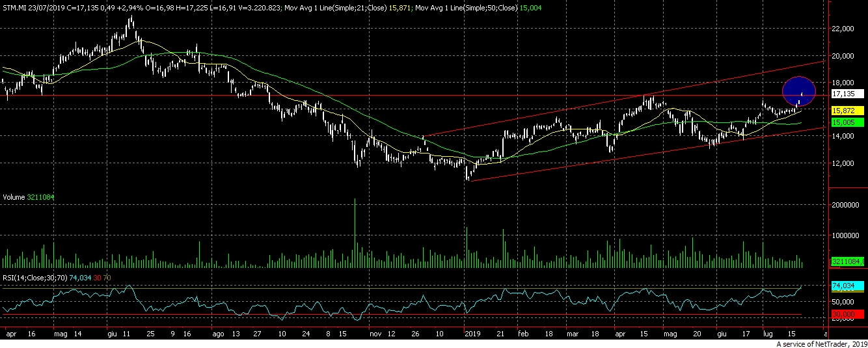Viewport: 868px width, 348px height.
Task: Click the 'lug' month label on time axis
Action: pos(768,333)
